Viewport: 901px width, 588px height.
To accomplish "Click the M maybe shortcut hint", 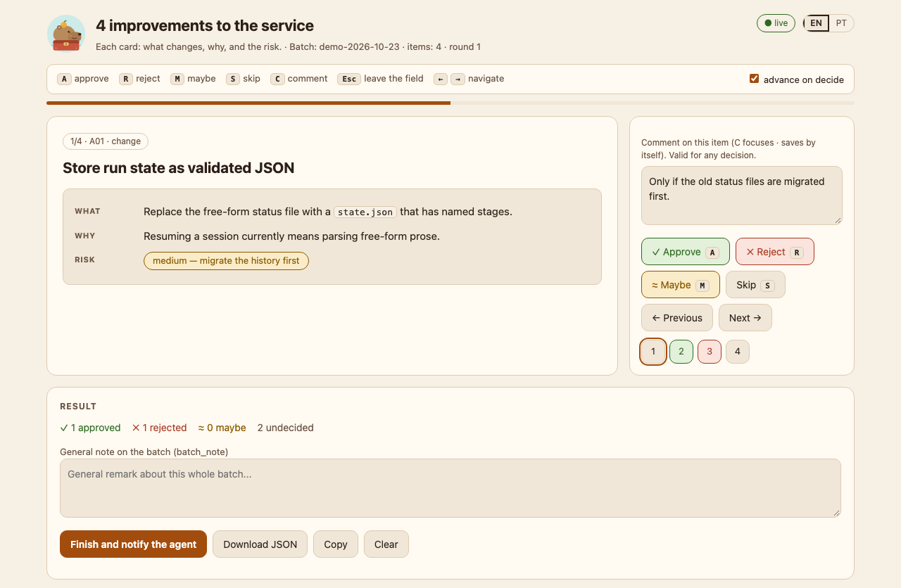I will [x=193, y=79].
